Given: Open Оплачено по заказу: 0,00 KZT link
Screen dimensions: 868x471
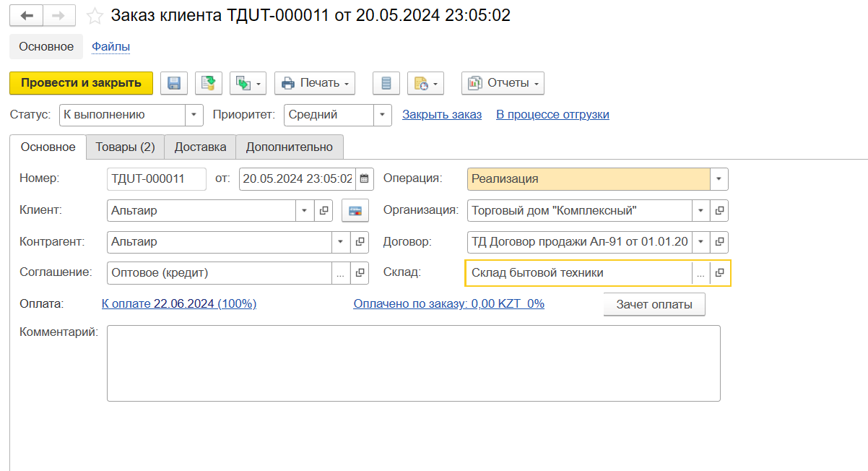Looking at the screenshot, I should (x=448, y=304).
